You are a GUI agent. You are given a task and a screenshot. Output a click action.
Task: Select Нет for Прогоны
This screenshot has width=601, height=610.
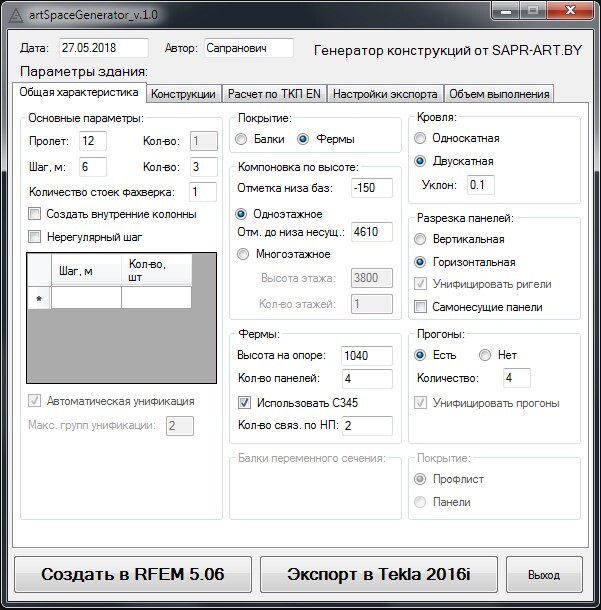485,355
